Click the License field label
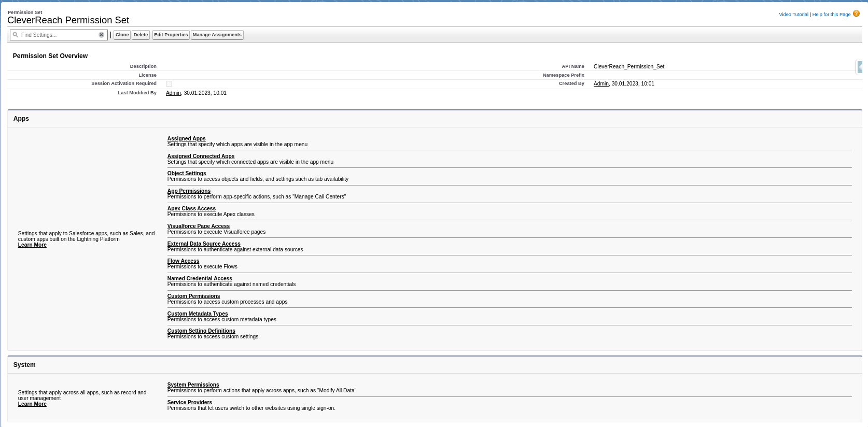Image resolution: width=868 pixels, height=427 pixels. [148, 75]
